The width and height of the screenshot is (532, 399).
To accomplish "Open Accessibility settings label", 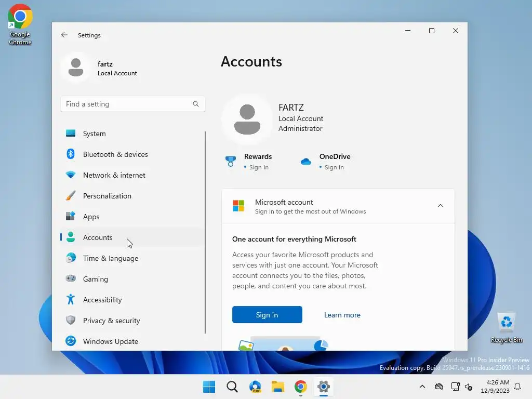I will click(102, 300).
